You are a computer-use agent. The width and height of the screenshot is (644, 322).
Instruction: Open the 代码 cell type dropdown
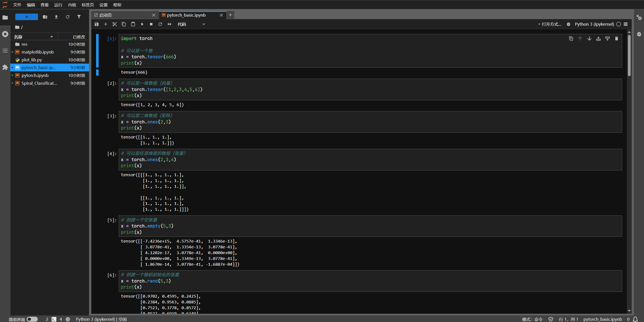pos(191,24)
